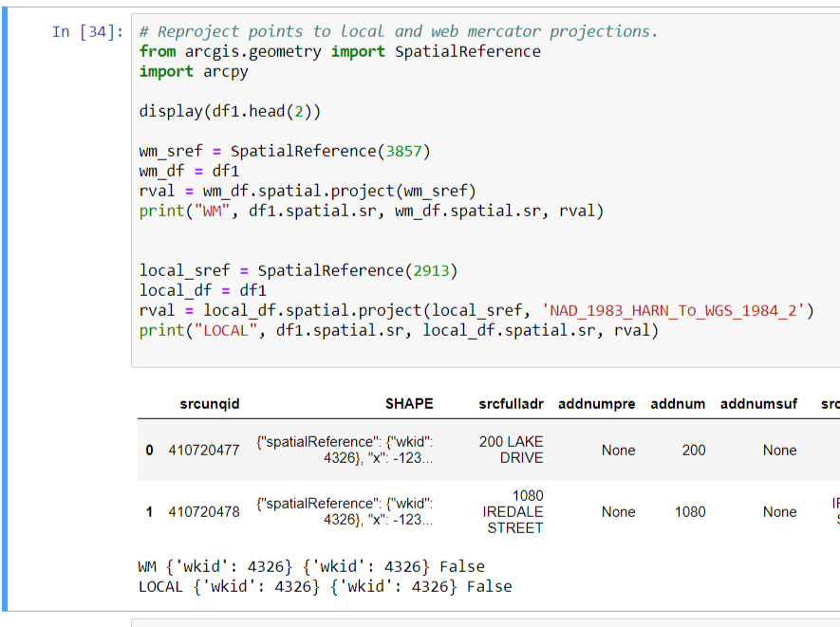Click the 'NAD_1983_HARN_To_WGS_1984_2' string in code
The height and width of the screenshot is (627, 840).
click(x=673, y=310)
